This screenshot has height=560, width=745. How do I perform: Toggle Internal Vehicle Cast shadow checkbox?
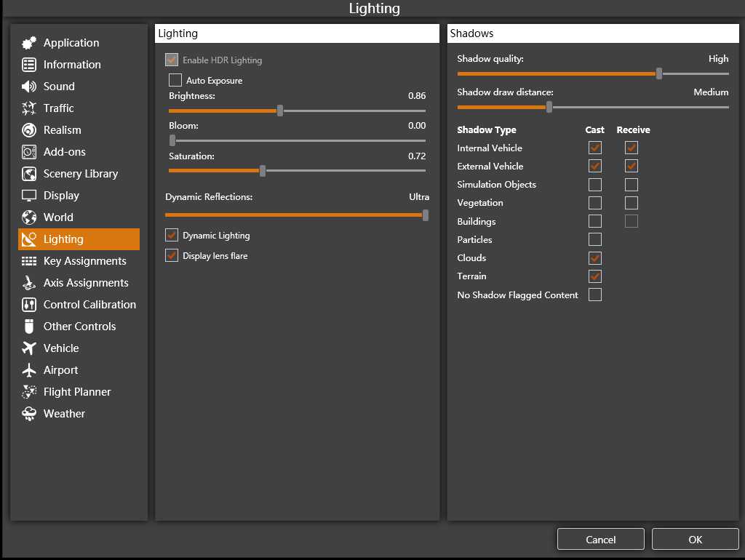point(595,148)
